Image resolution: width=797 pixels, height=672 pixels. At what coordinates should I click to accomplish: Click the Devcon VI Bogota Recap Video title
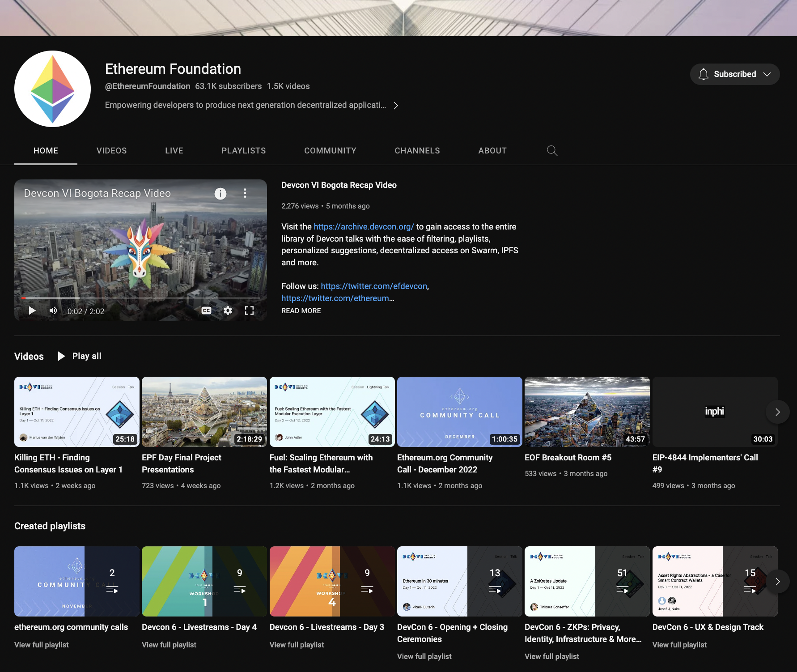coord(339,185)
